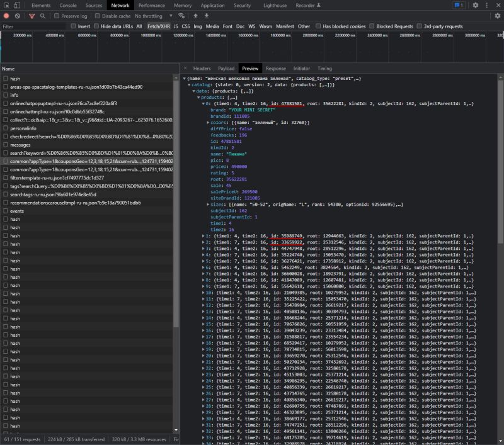Select searchtags-ru-ru.json request row
This screenshot has height=445, width=504.
coord(87,194)
